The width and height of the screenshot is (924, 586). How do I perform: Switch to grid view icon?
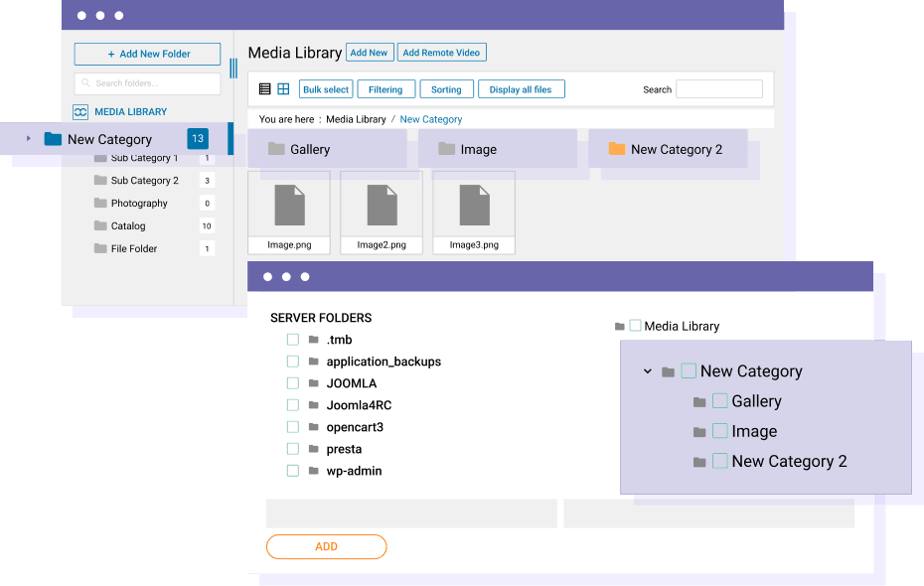pyautogui.click(x=285, y=88)
